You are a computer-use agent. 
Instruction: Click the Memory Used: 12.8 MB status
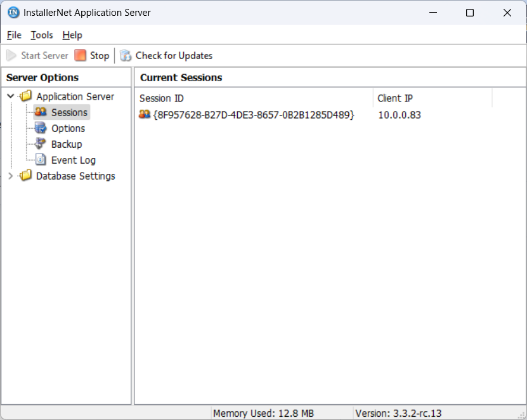click(x=264, y=413)
